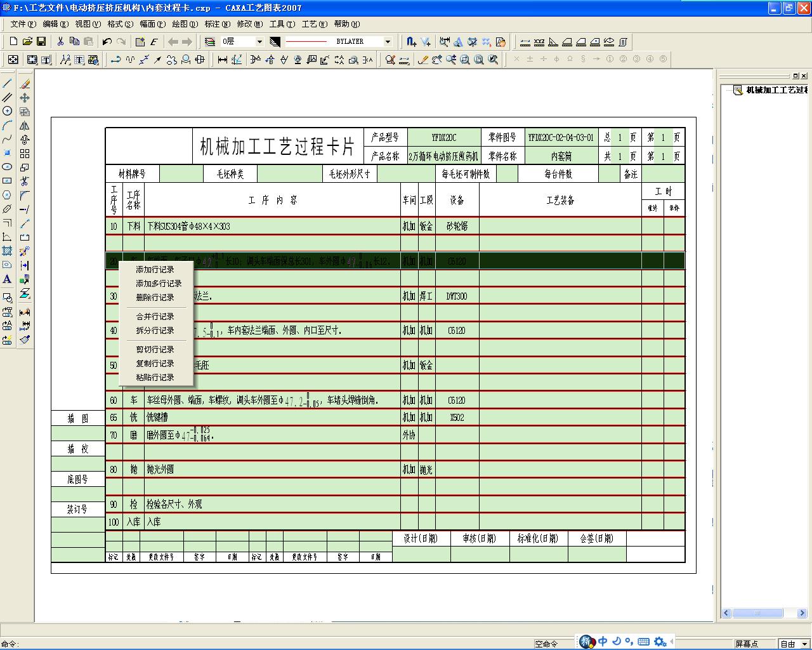Select the Eraser delete tool
Viewport: 812px width, 650px height.
coord(25,84)
